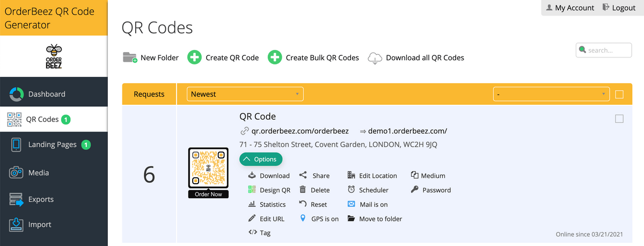Click Create QR Code button
Screen dimensions: 644x246
click(x=223, y=57)
